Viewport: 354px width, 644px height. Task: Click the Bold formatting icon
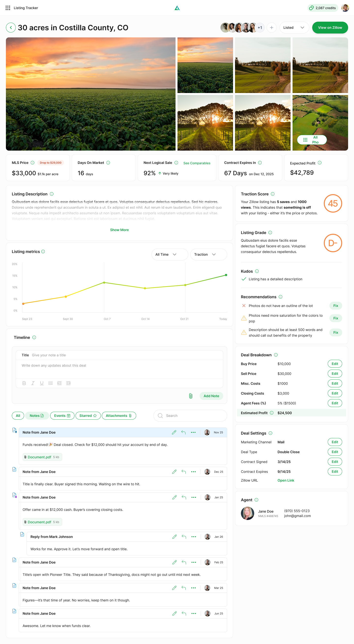24,383
